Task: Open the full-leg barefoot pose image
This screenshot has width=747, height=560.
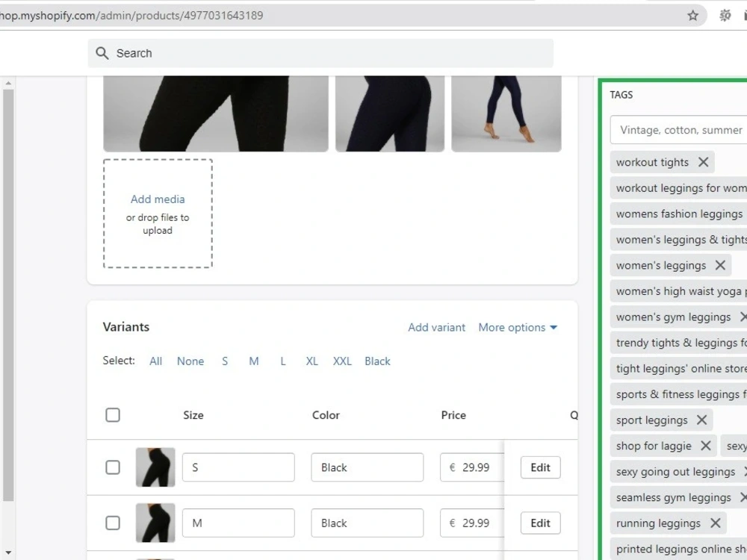Action: point(506,113)
